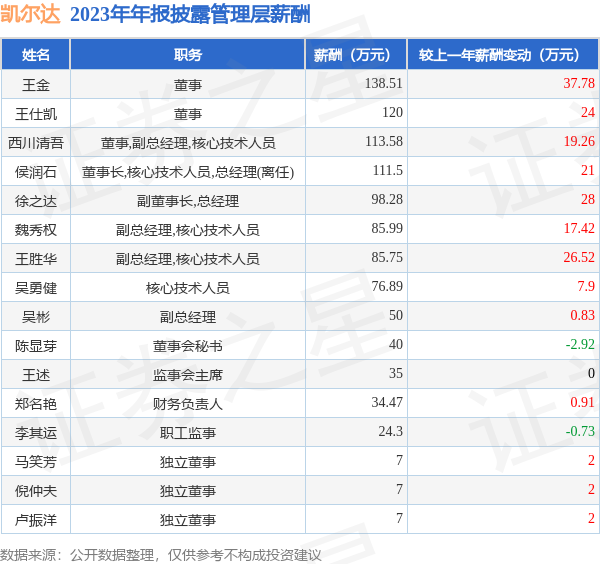Click the salary value 98.28
Viewport: 600px width, 564px height.
pyautogui.click(x=387, y=199)
